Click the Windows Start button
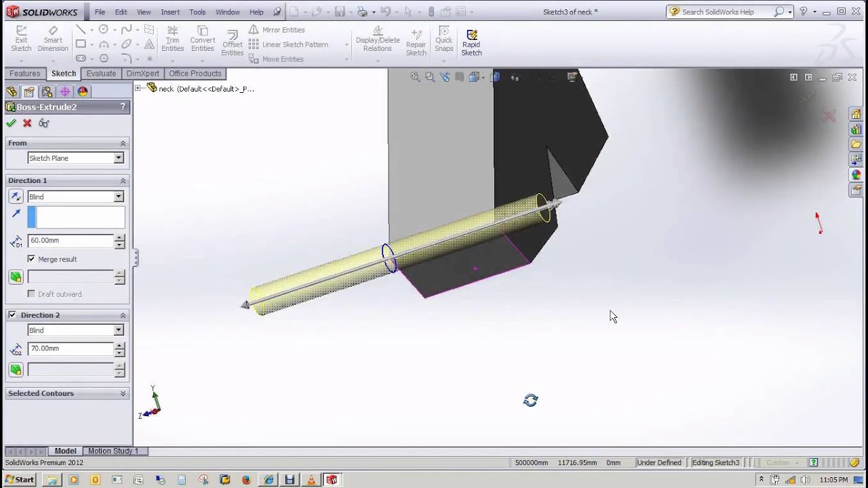The image size is (868, 488). click(18, 479)
